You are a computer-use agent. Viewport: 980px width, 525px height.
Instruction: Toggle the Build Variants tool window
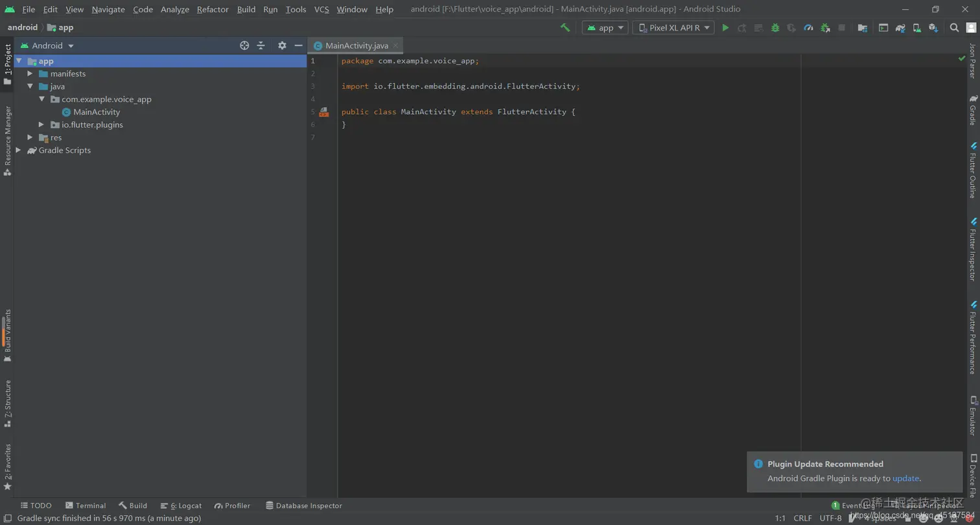click(x=7, y=335)
